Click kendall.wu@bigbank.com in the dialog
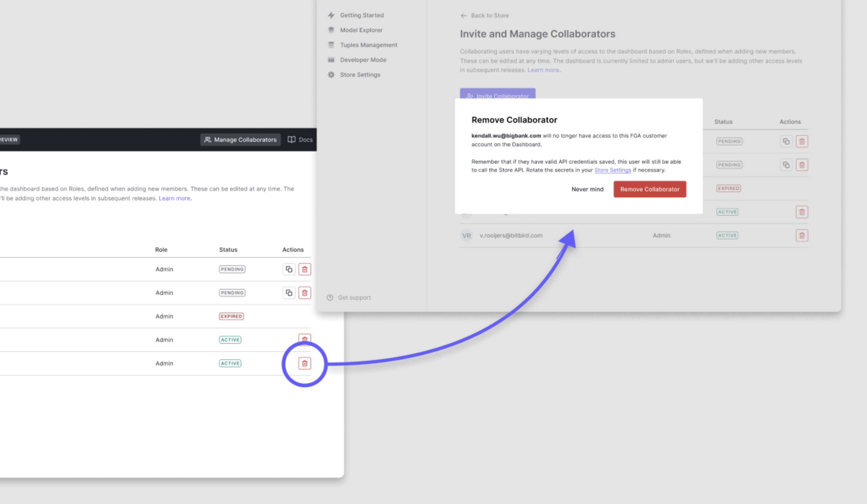This screenshot has height=504, width=867. click(x=506, y=136)
